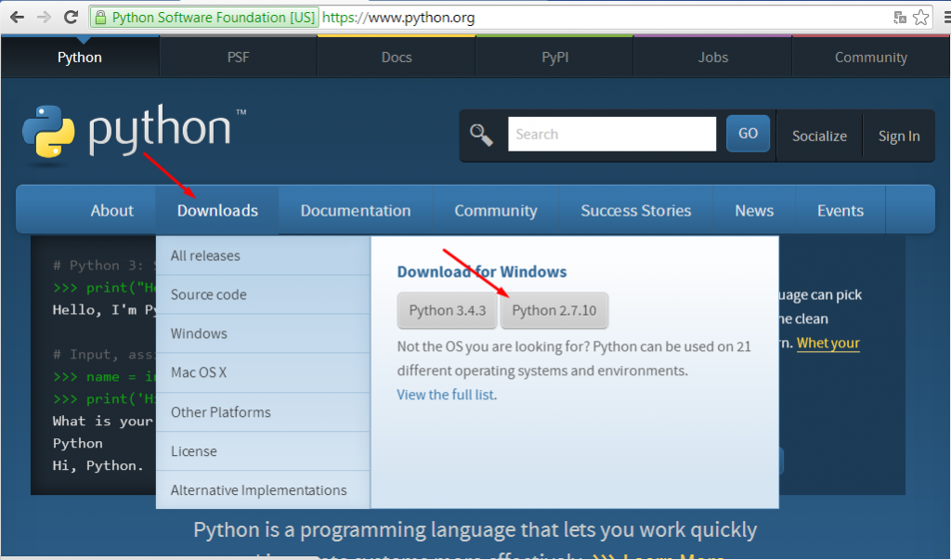Switch to the Community top tab

click(871, 57)
